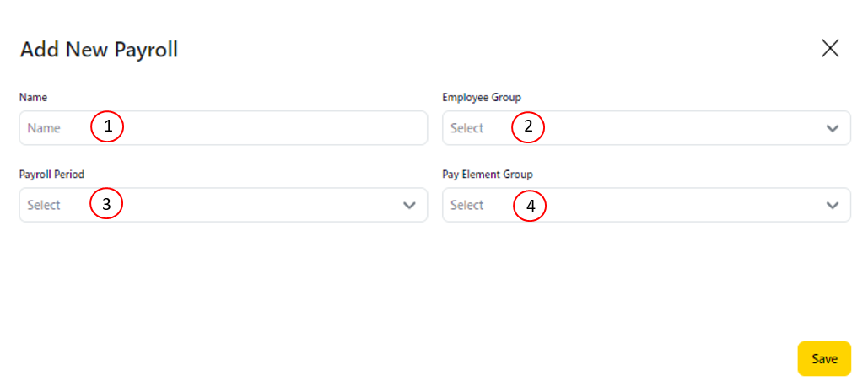The image size is (868, 392).
Task: Click the red circle marker numbered 3
Action: coord(106,204)
